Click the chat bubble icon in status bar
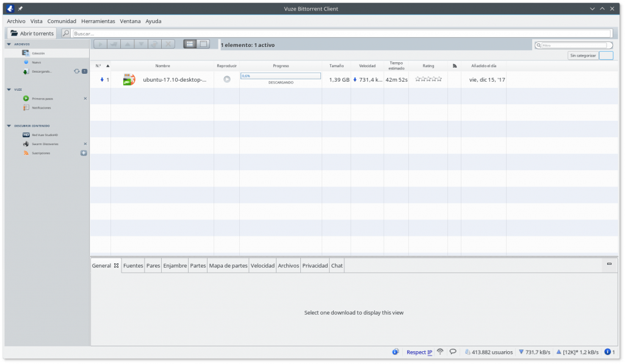Screen dimensions: 625x364 pyautogui.click(x=453, y=352)
